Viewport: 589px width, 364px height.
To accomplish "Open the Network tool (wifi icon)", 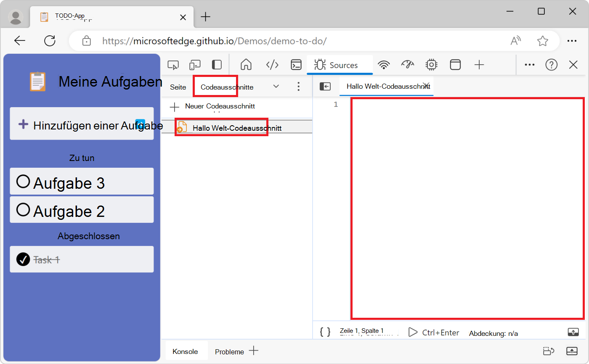I will pos(384,65).
